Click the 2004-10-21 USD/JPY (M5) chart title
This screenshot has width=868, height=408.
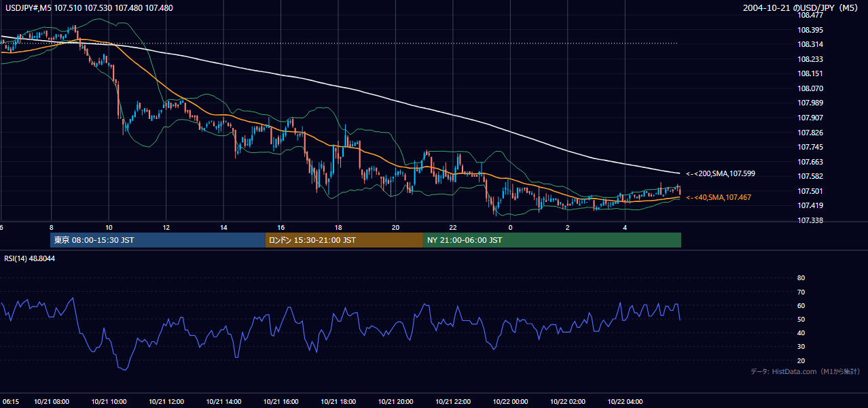coord(801,8)
